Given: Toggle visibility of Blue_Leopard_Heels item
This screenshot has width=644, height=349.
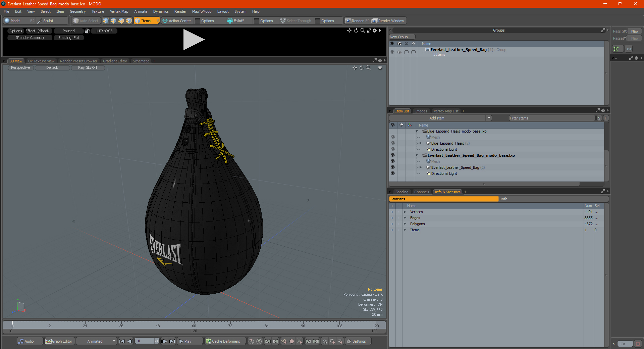Looking at the screenshot, I should point(392,143).
